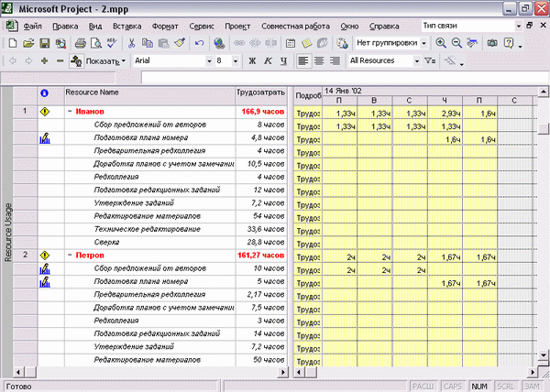Collapse the Иванов resource group

70,112
